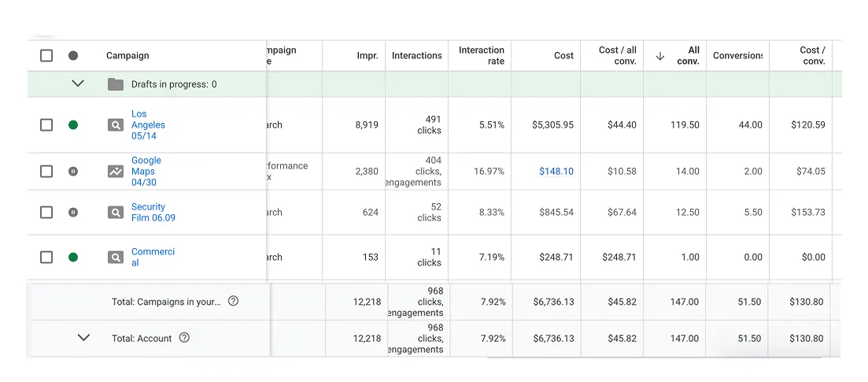The height and width of the screenshot is (382, 868).
Task: Click green enabled status dot for Commercial
Action: 73,258
